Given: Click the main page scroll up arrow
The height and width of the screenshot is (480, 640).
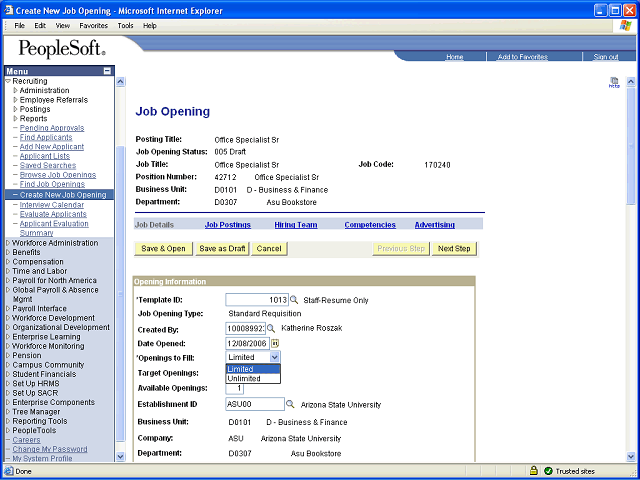Looking at the screenshot, I should pos(631,82).
